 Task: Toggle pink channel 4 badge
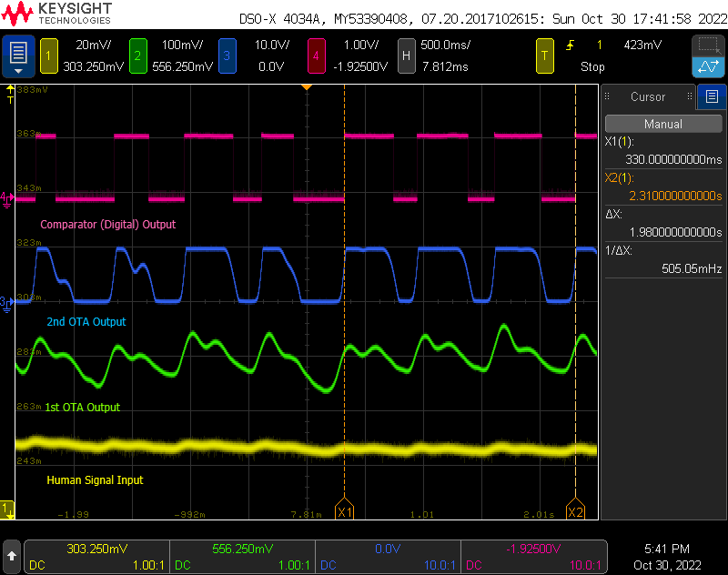(x=316, y=55)
